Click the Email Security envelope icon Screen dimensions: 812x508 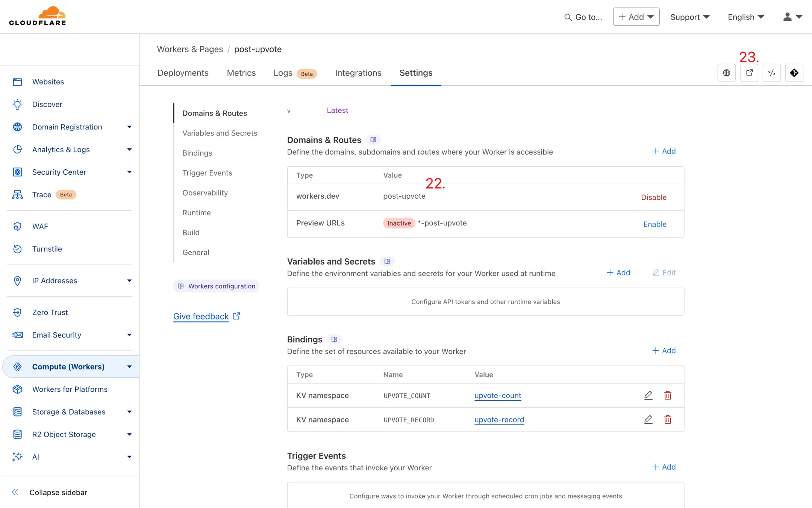17,335
